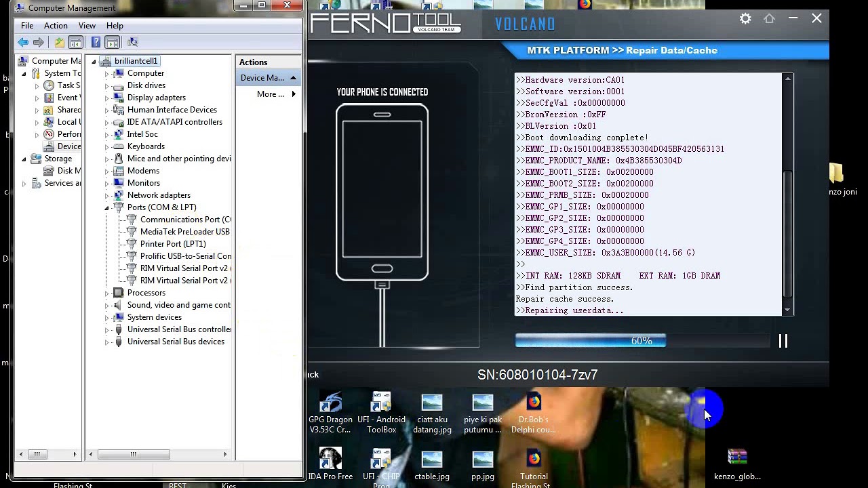Collapse System Tools in console tree
Viewport: 868px width, 488px height.
coord(24,73)
